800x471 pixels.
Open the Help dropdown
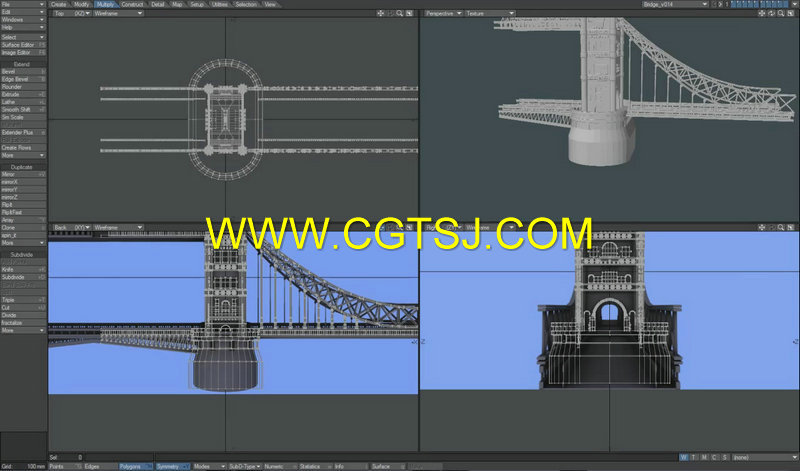[x=23, y=27]
